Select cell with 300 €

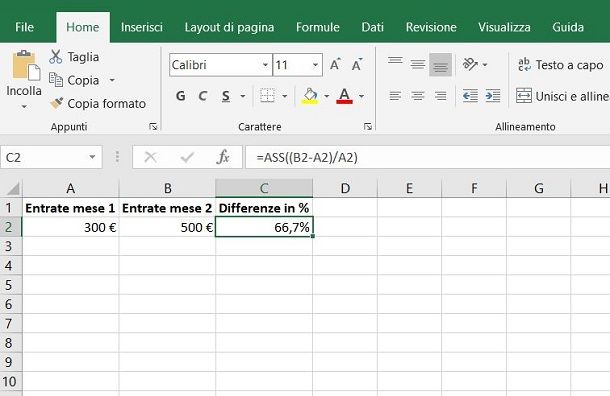coord(70,227)
